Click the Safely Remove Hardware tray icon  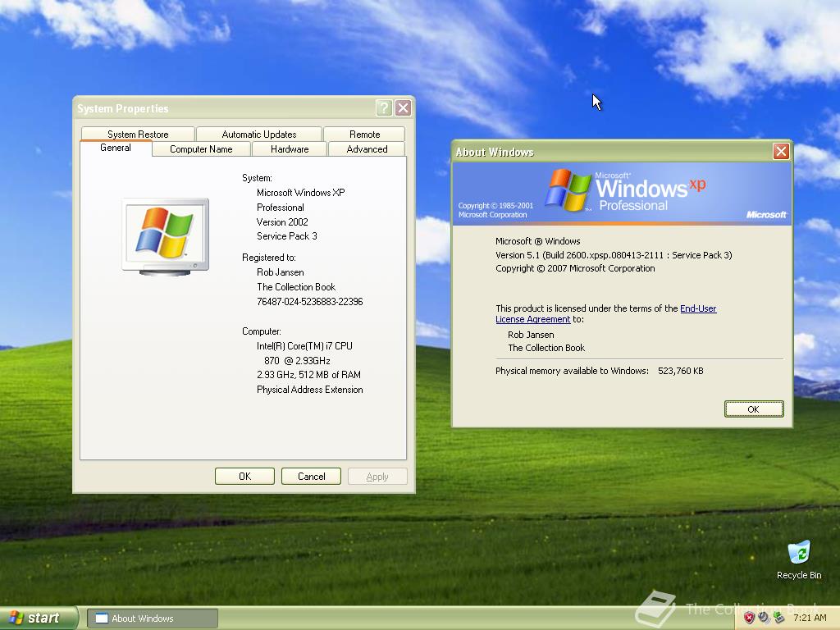(779, 618)
